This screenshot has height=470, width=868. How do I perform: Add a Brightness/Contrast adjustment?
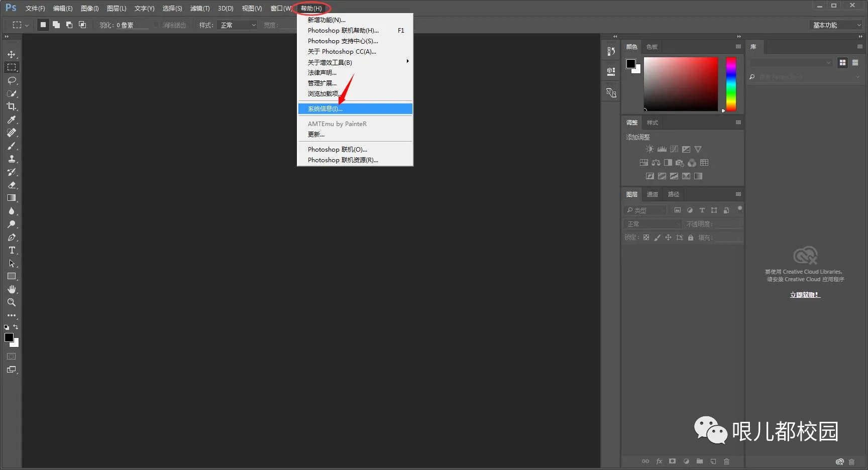coord(649,149)
